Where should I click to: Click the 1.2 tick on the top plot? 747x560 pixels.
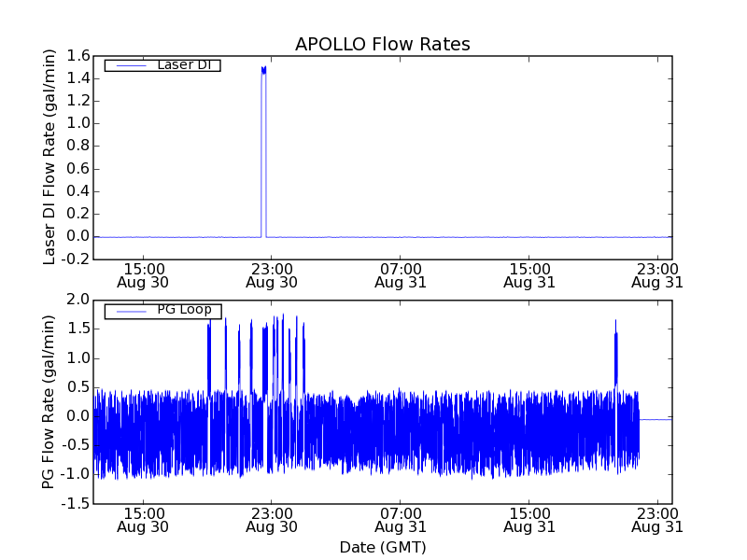[78, 101]
